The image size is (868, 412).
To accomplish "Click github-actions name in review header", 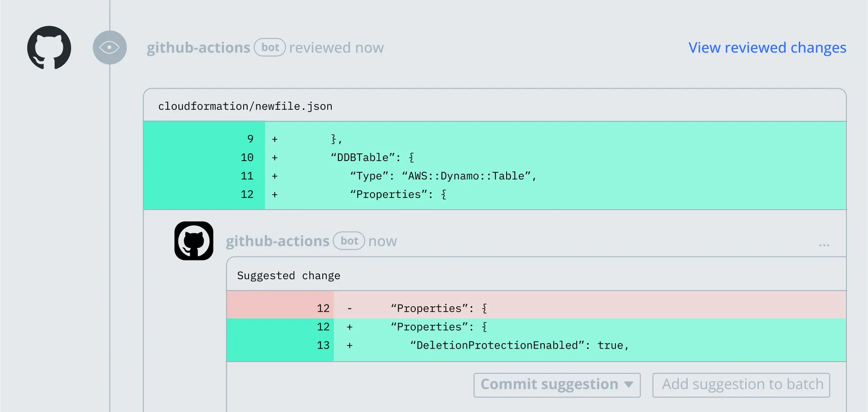I will click(198, 48).
